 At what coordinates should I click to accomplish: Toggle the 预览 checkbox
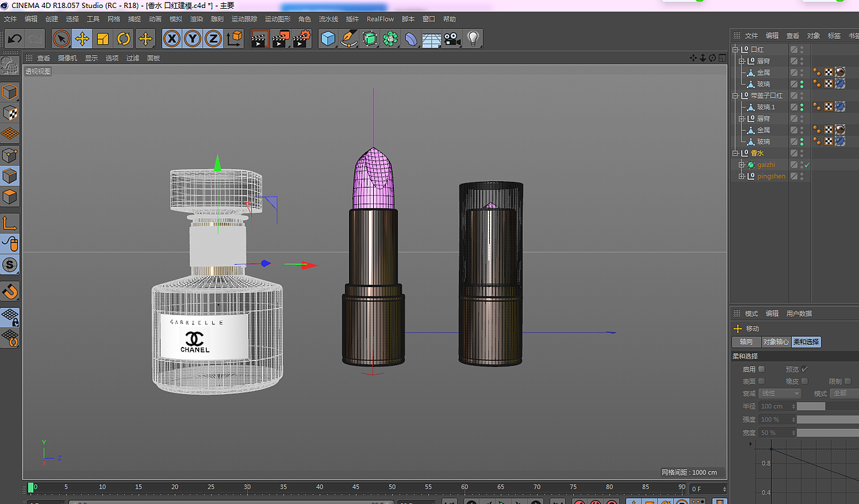click(x=805, y=368)
